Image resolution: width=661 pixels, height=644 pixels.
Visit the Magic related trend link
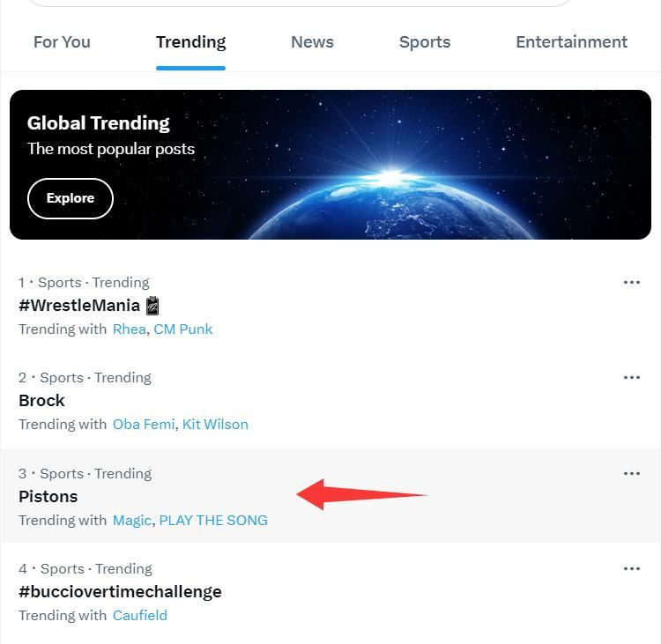pyautogui.click(x=131, y=521)
